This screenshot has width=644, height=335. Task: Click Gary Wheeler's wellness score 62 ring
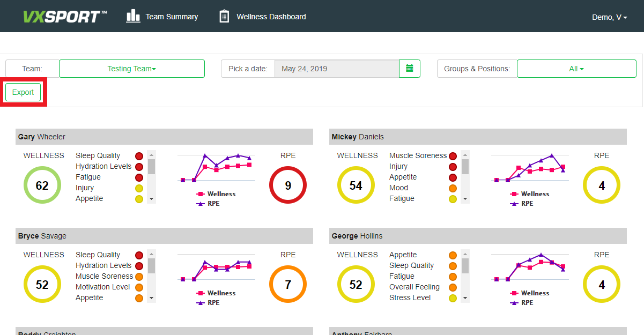42,185
